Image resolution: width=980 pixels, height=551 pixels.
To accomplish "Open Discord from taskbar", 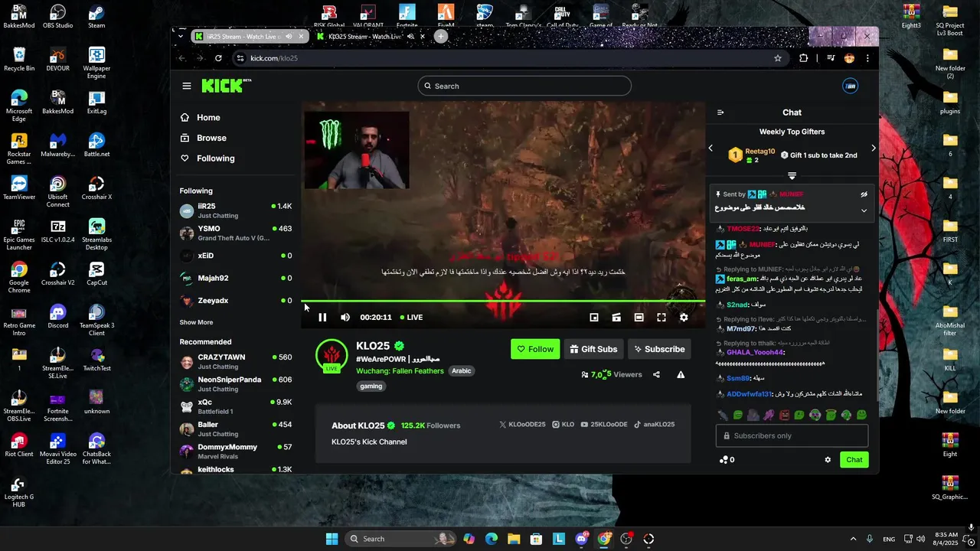I will 582,539.
